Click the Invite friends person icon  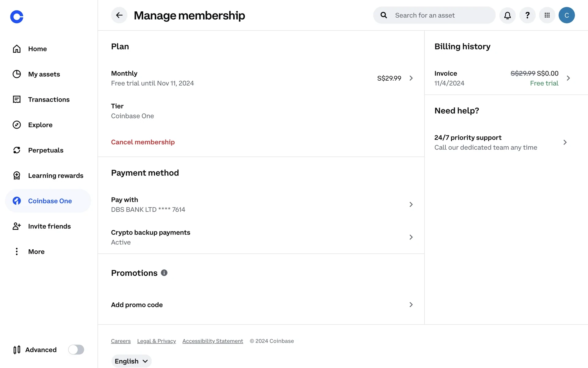(x=17, y=226)
